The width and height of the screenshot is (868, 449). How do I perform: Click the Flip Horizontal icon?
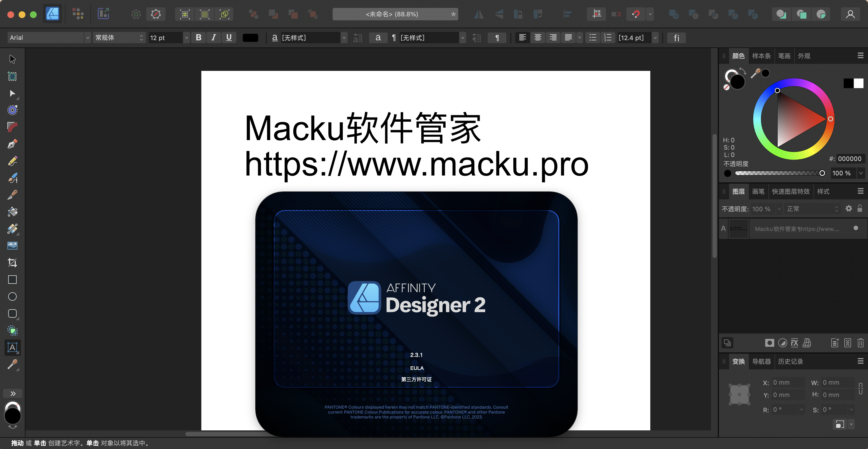[x=479, y=14]
